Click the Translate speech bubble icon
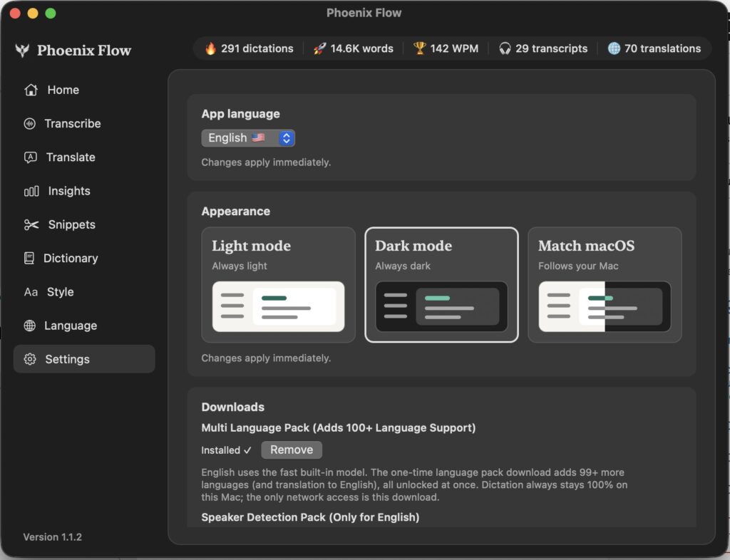This screenshot has height=560, width=730. point(30,157)
